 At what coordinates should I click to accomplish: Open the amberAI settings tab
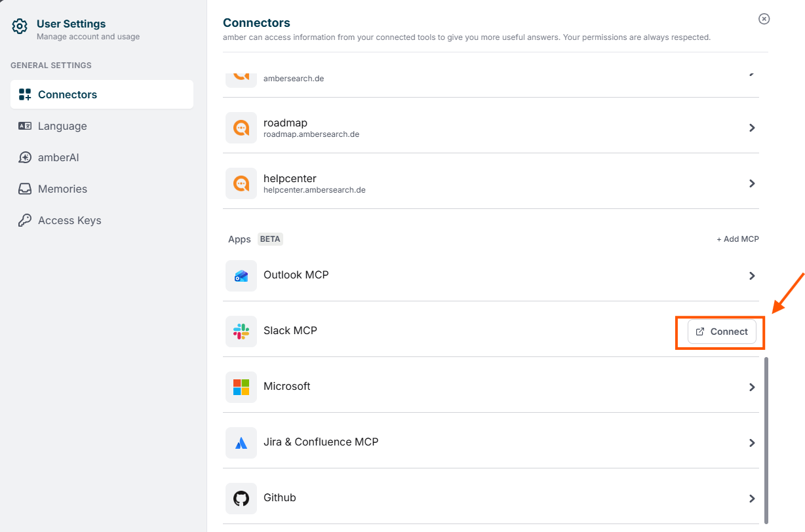pos(102,157)
